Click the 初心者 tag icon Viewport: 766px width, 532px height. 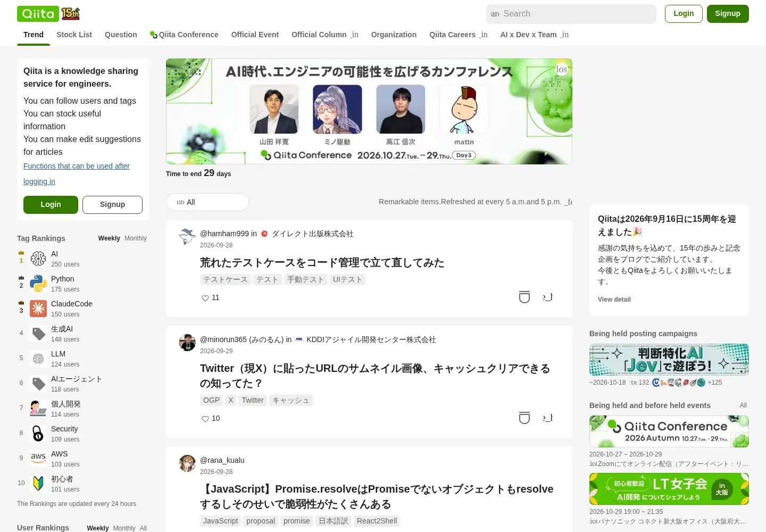pos(38,484)
